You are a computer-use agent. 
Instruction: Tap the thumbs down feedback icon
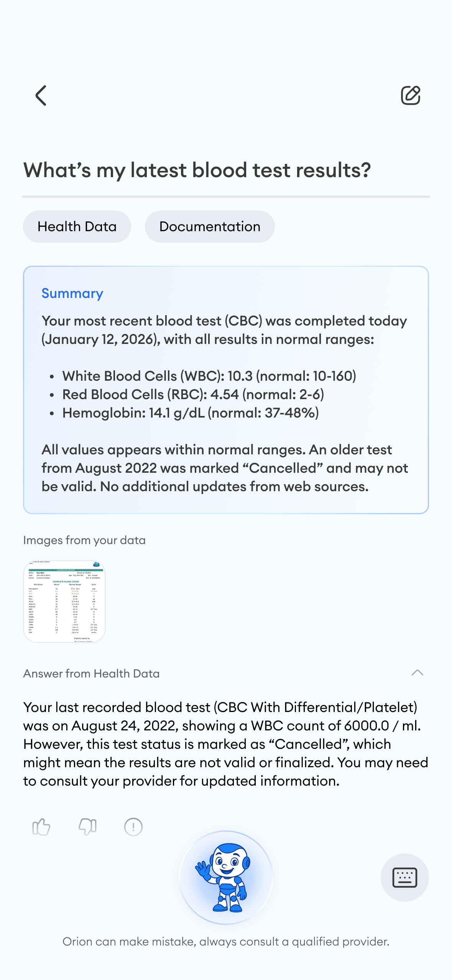(x=87, y=827)
